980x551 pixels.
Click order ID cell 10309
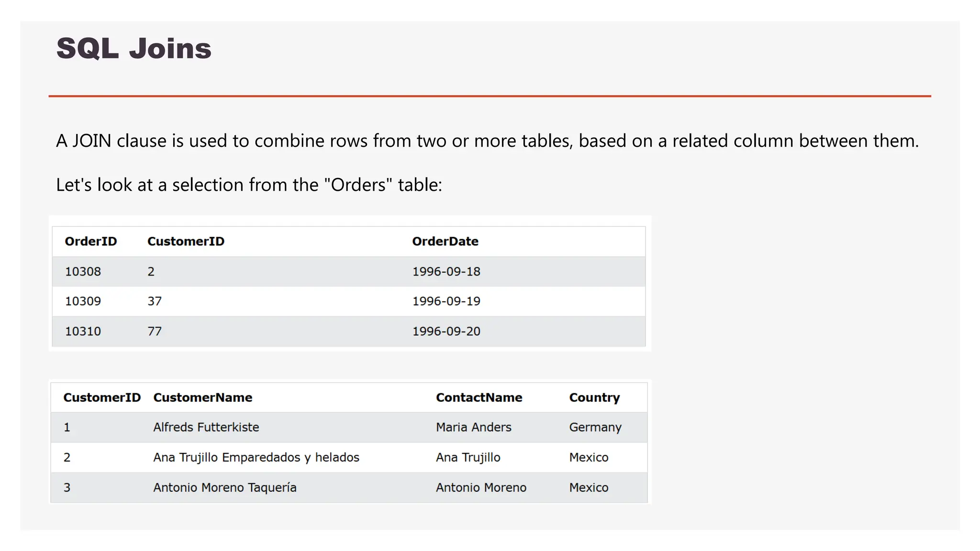click(83, 301)
